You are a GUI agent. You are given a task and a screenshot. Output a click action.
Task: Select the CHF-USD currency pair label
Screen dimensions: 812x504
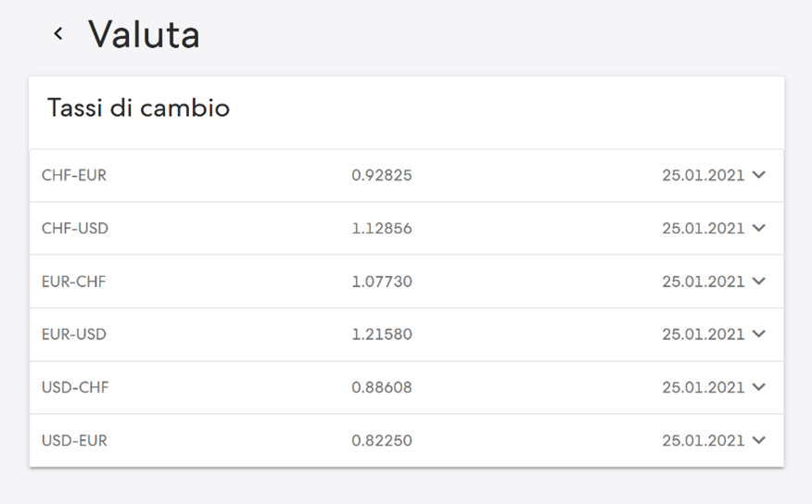click(x=75, y=228)
